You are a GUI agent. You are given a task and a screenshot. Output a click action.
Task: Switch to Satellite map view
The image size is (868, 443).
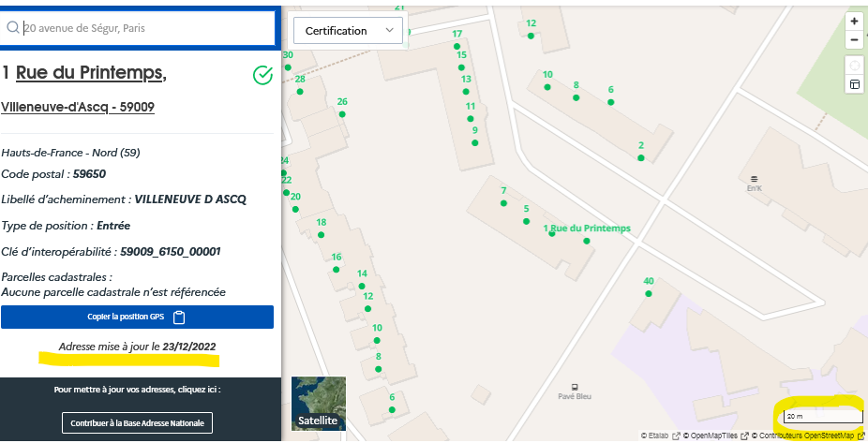coord(319,403)
